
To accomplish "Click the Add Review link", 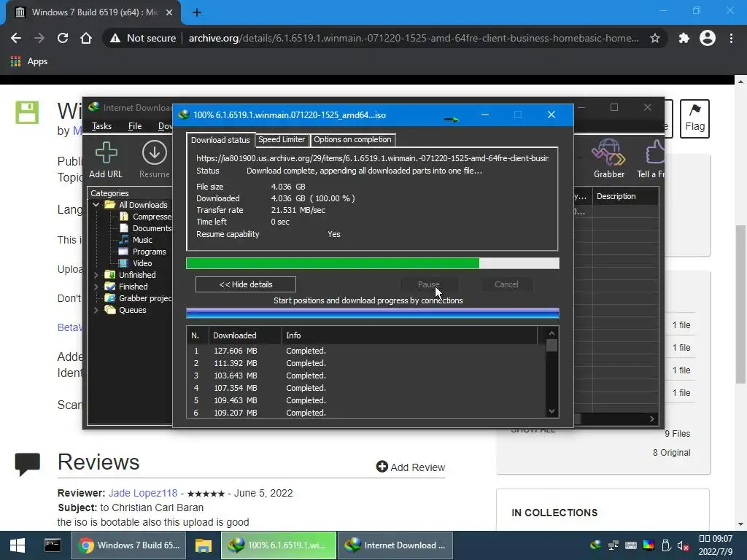I will [x=411, y=467].
